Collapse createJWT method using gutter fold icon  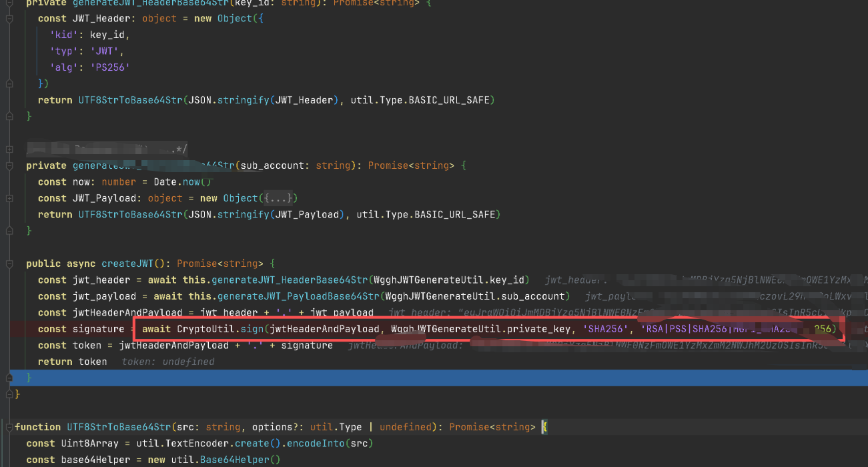[x=9, y=264]
